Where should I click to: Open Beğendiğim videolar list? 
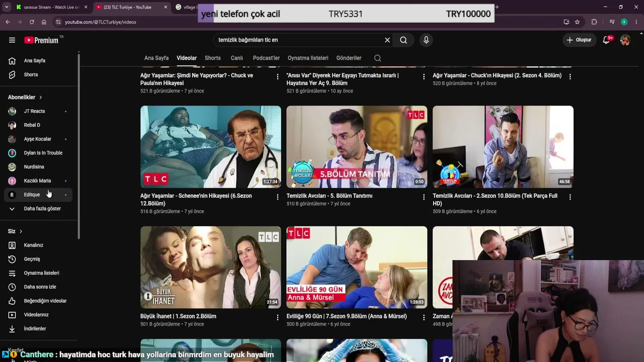pos(39,301)
